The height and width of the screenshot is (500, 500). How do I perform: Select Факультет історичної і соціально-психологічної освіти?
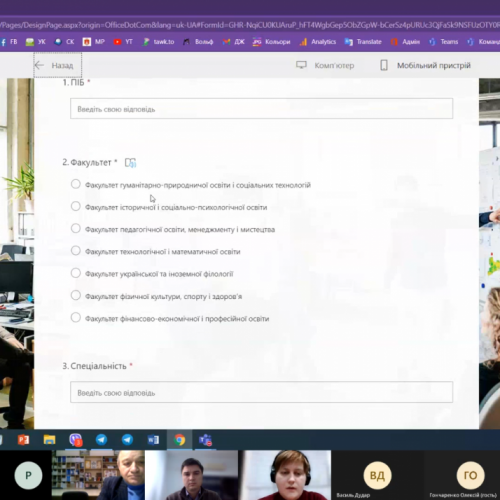(169, 207)
